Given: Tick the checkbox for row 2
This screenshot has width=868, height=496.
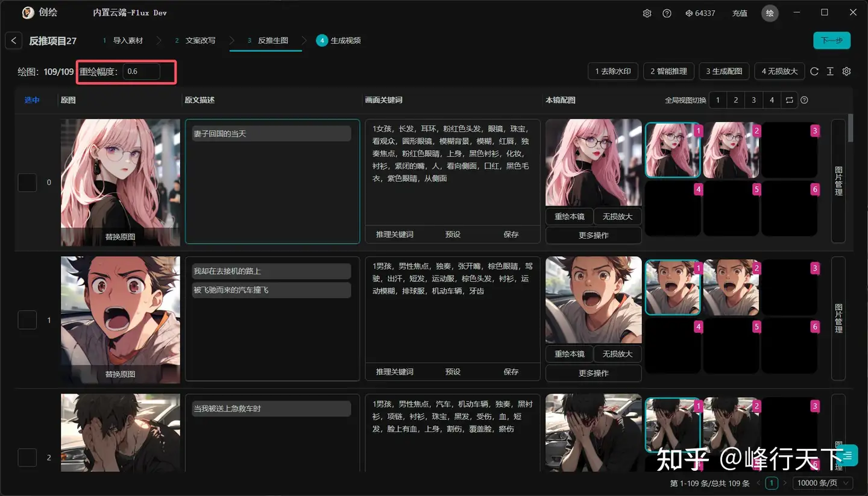Looking at the screenshot, I should pos(27,457).
